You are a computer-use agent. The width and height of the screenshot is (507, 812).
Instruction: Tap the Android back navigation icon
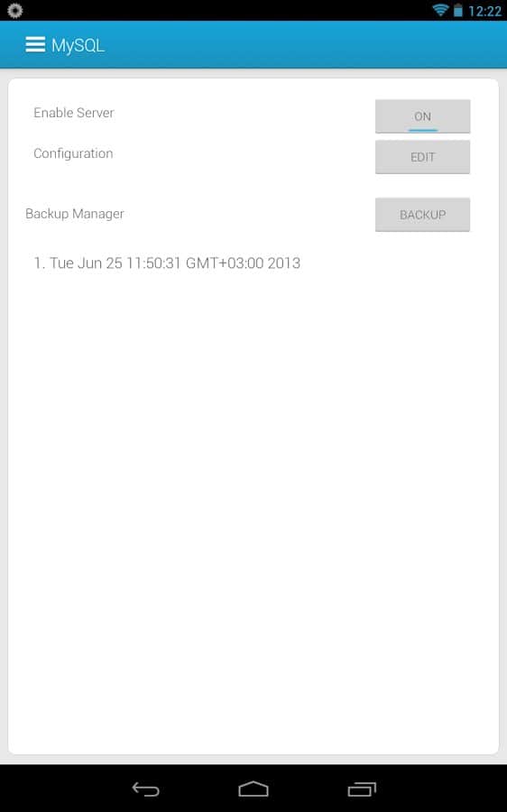point(145,789)
